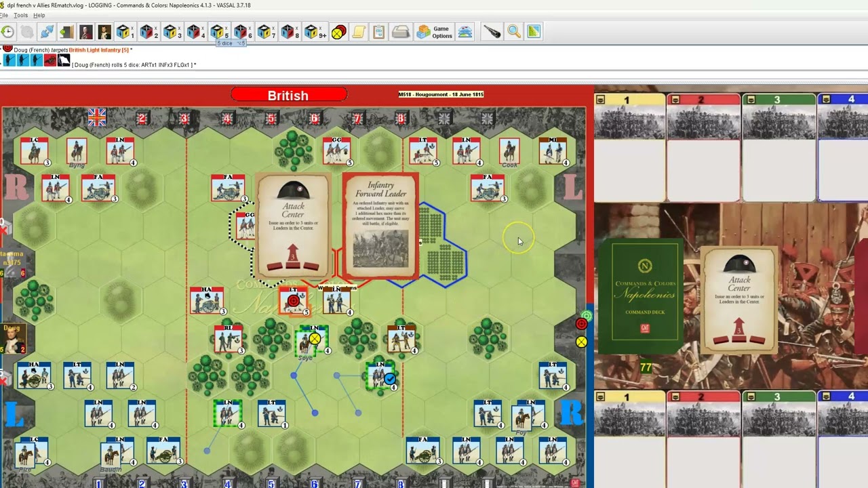868x488 pixels.
Task: Open the Tools menu
Action: click(x=20, y=16)
